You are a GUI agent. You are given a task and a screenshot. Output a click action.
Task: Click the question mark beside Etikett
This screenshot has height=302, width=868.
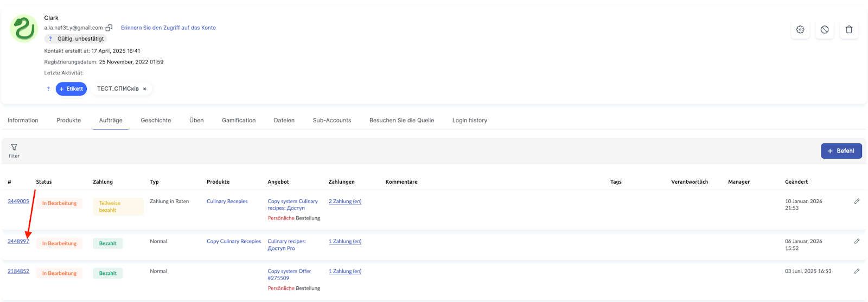(x=48, y=89)
